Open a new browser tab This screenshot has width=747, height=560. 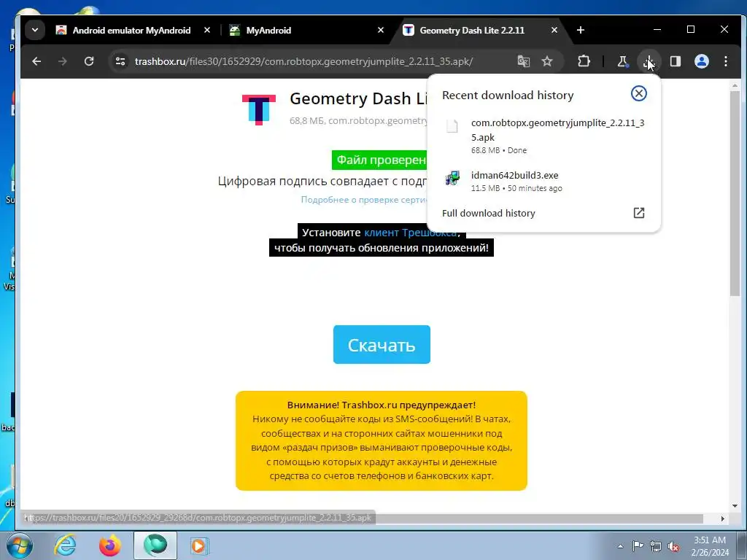(x=580, y=30)
